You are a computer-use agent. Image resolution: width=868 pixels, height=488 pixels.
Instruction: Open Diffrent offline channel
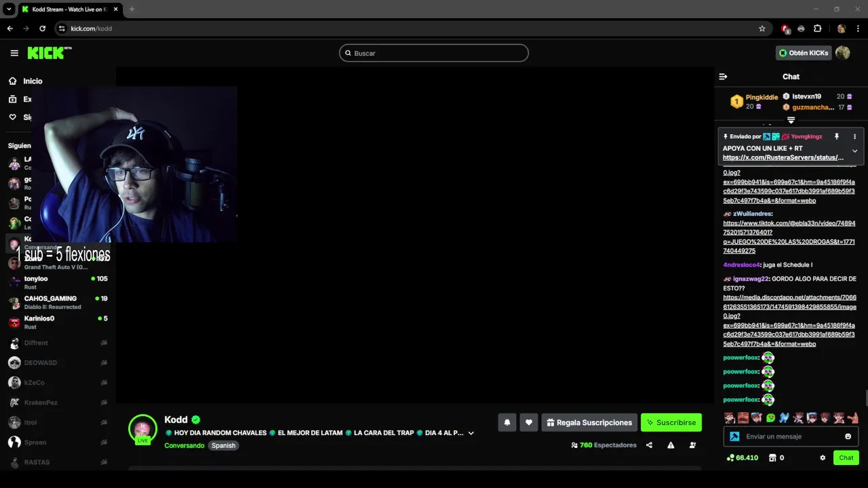tap(58, 343)
